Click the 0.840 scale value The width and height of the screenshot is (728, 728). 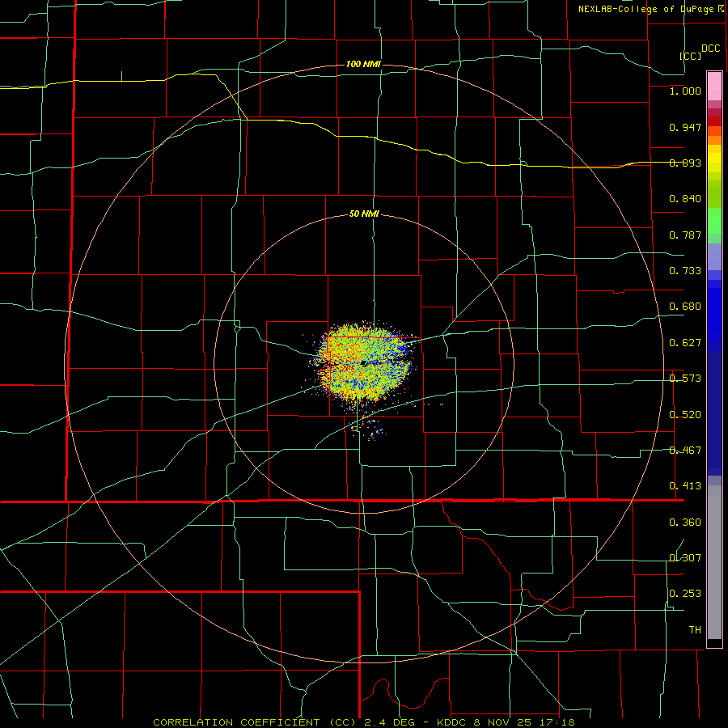tap(685, 199)
